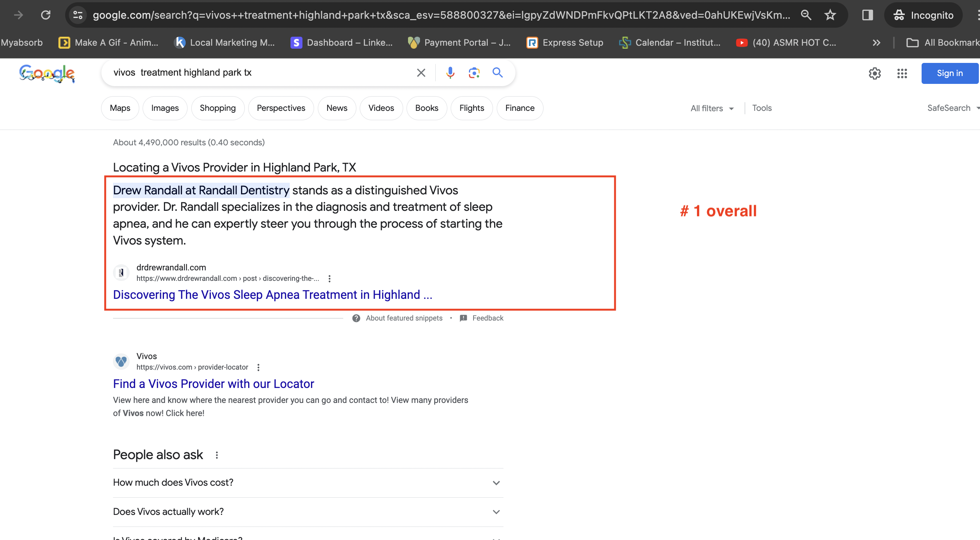Click the Settings gear icon top right
Image resolution: width=980 pixels, height=540 pixels.
click(x=876, y=73)
